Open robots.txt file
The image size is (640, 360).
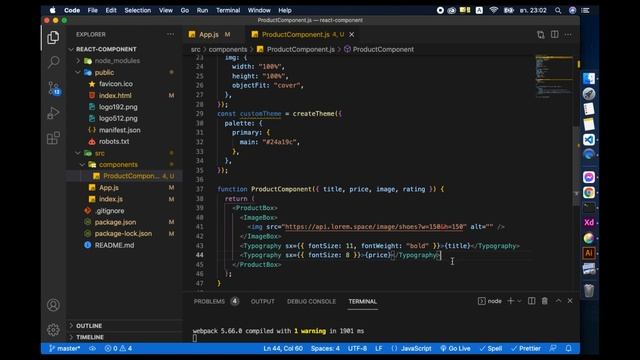coord(124,141)
